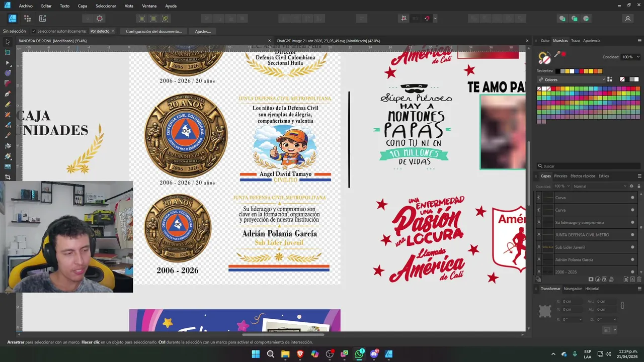Select the Transparency tool
The width and height of the screenshot is (644, 362).
coord(8,156)
